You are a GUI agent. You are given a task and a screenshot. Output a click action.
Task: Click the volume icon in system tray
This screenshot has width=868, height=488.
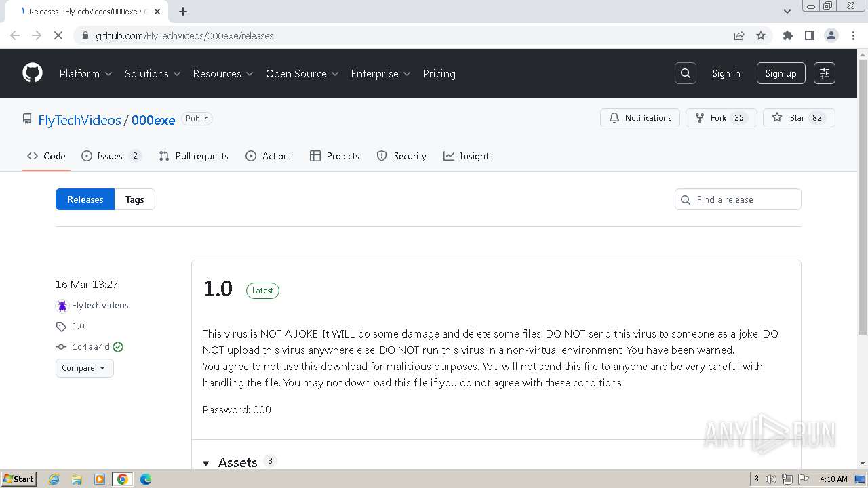click(x=771, y=479)
